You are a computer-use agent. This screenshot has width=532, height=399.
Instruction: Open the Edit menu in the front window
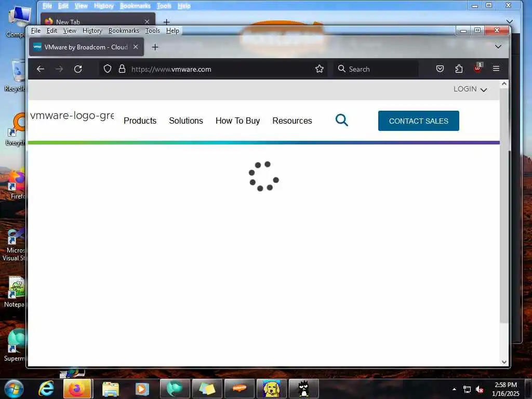coord(52,31)
